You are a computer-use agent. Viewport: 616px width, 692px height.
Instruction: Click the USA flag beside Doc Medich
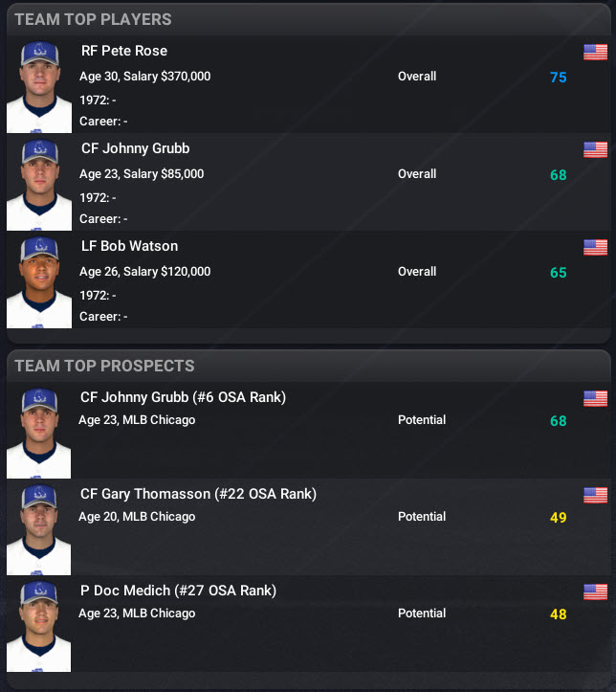[x=595, y=592]
